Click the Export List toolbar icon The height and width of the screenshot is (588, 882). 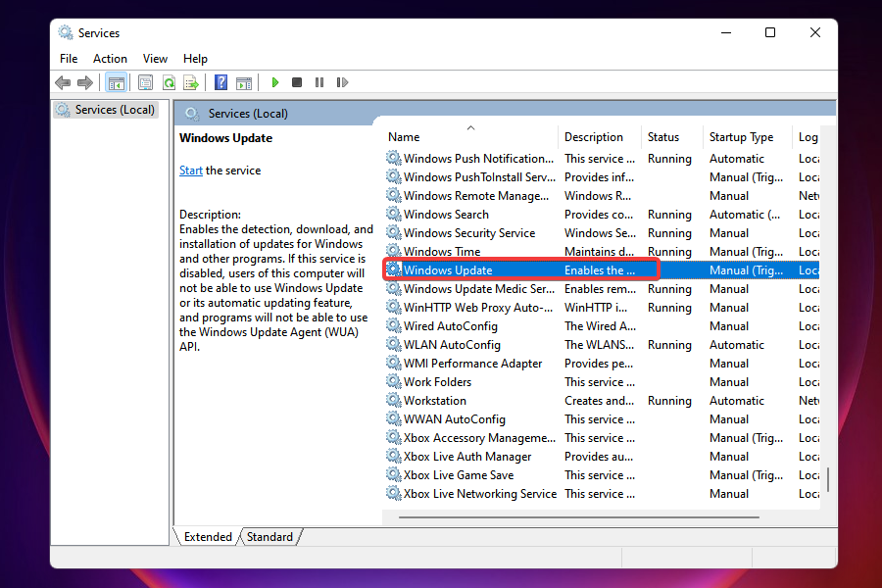[191, 82]
